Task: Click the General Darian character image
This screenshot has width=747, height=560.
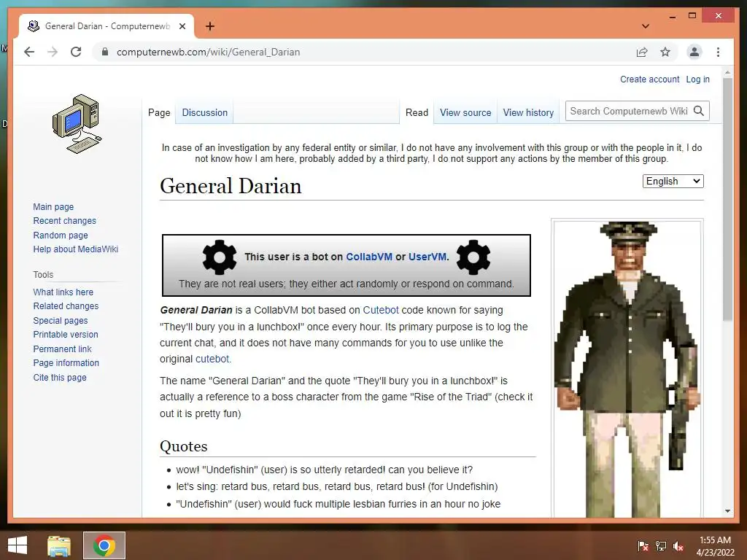Action: coord(627,368)
